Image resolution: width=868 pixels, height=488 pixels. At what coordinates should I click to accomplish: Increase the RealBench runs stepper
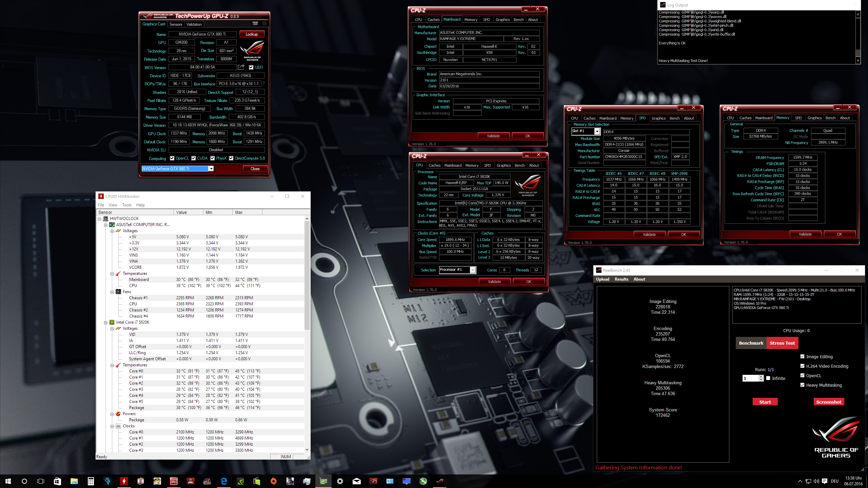point(761,377)
